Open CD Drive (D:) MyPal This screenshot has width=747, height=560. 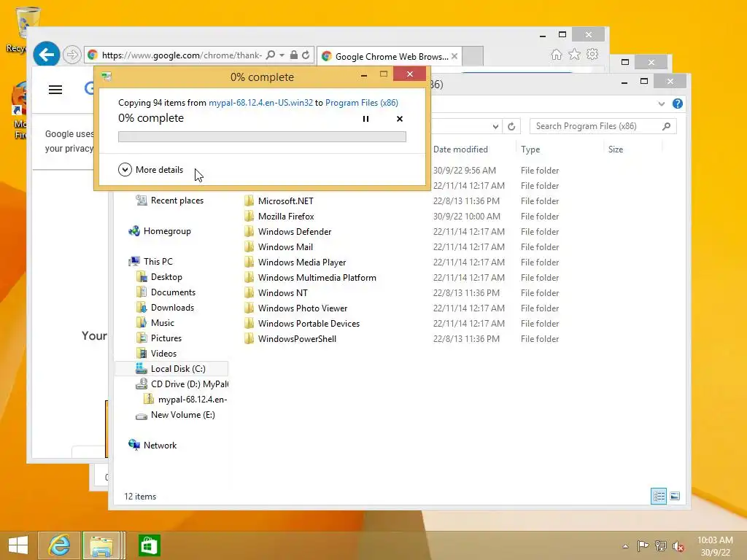point(182,384)
